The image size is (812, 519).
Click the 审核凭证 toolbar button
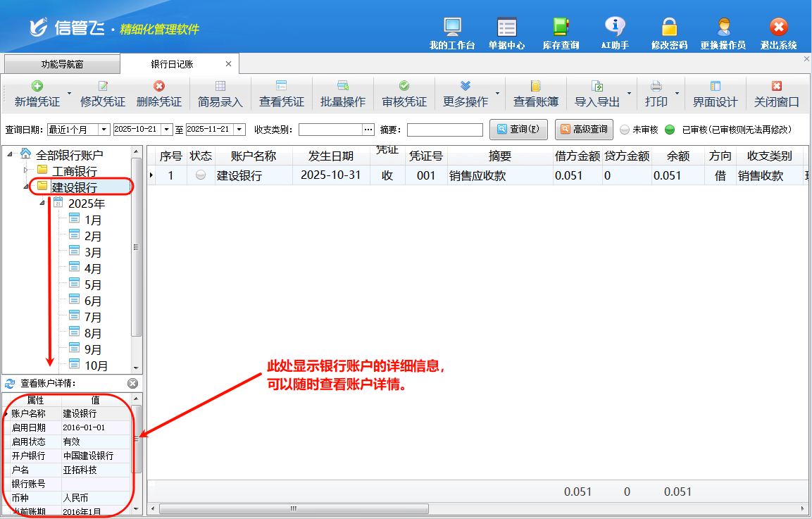tap(404, 94)
